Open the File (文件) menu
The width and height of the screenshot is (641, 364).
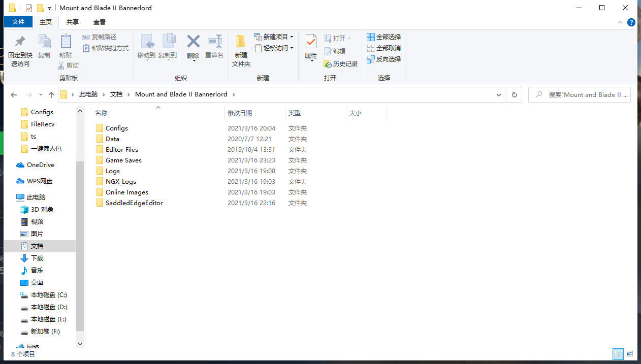pos(18,22)
